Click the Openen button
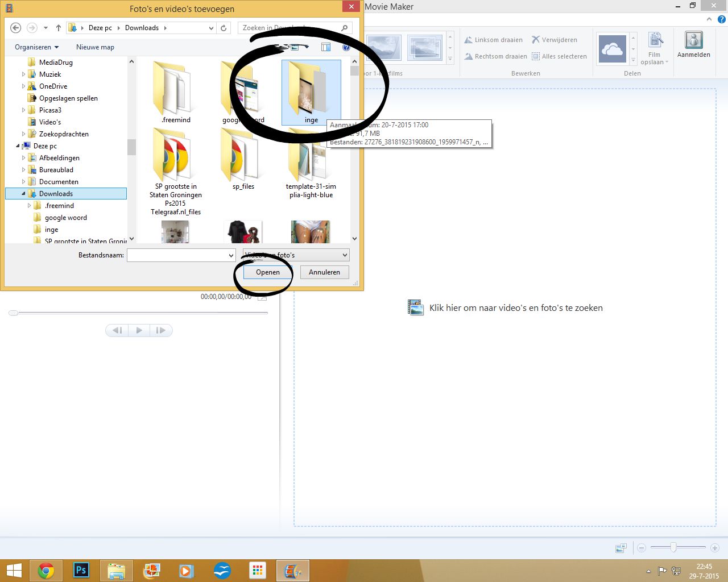Screen dimensions: 728x582 click(x=267, y=272)
